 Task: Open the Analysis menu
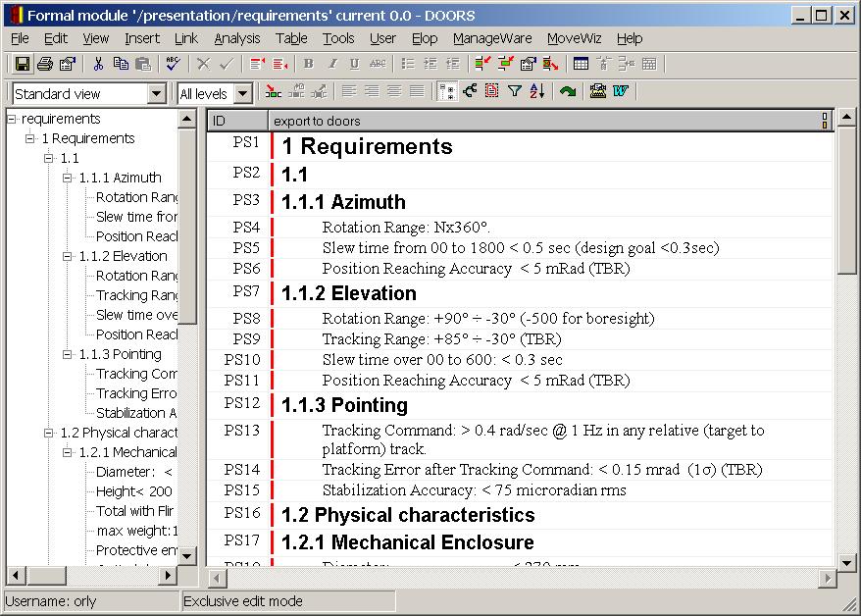click(x=237, y=38)
